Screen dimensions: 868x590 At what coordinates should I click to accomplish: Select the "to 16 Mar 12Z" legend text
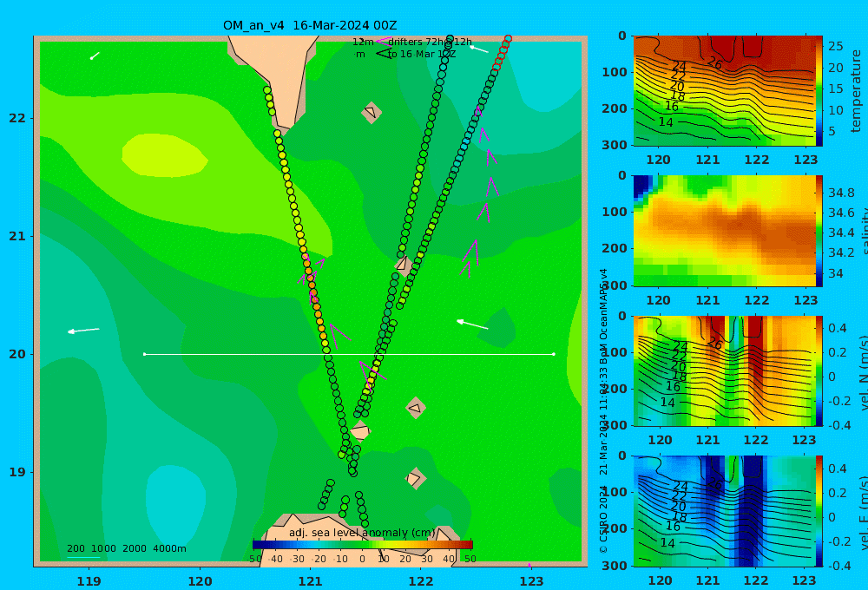tap(422, 55)
